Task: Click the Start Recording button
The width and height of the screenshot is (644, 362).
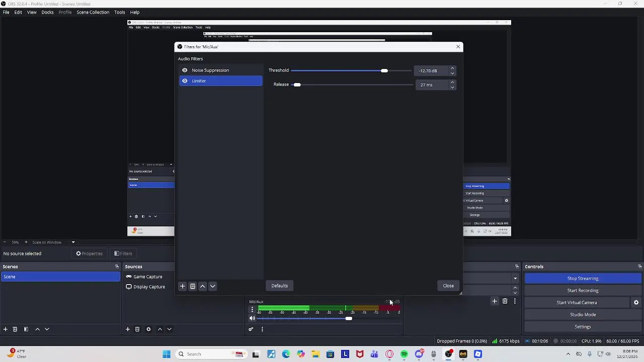Action: pos(583,291)
